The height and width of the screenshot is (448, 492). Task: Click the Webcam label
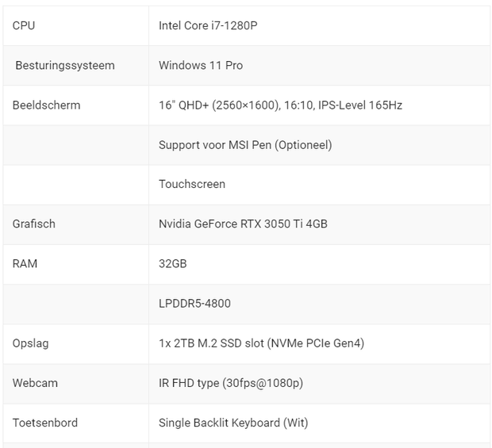tap(35, 383)
